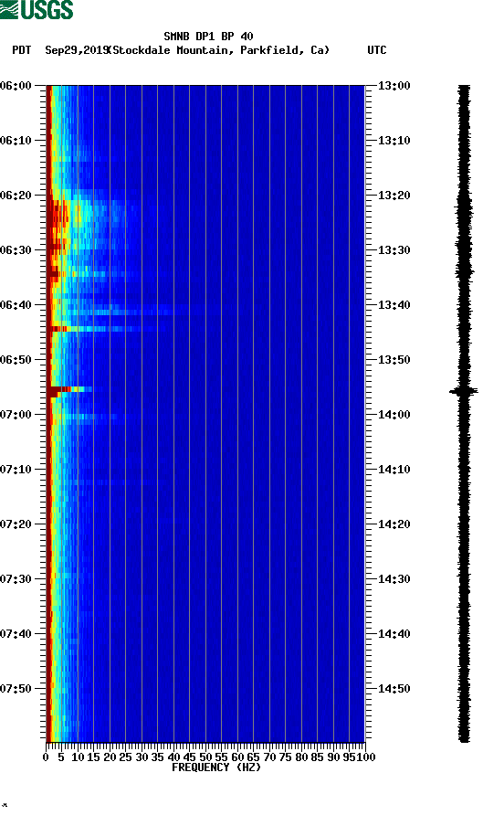
Task: Click the 07:20 PDT time label
Action: [16, 524]
